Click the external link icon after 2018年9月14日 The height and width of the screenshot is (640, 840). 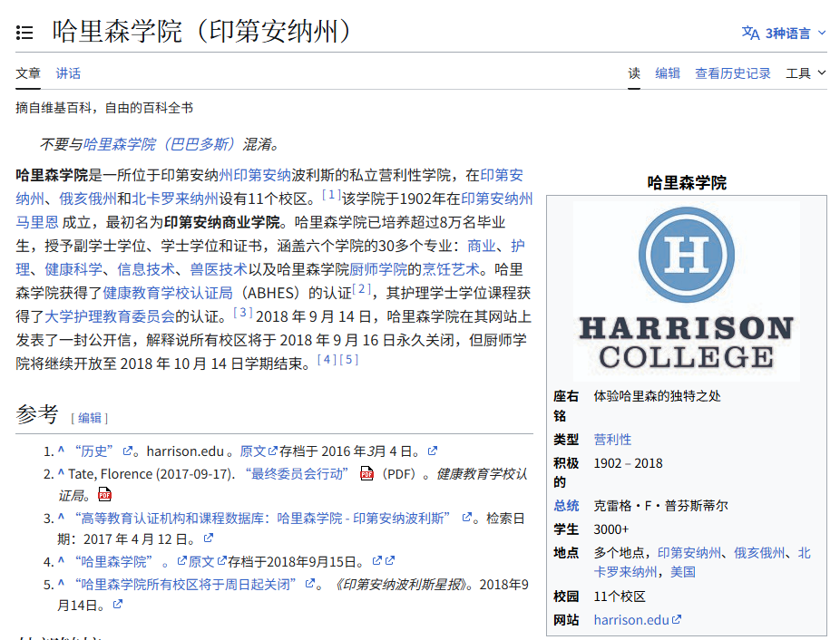[117, 604]
